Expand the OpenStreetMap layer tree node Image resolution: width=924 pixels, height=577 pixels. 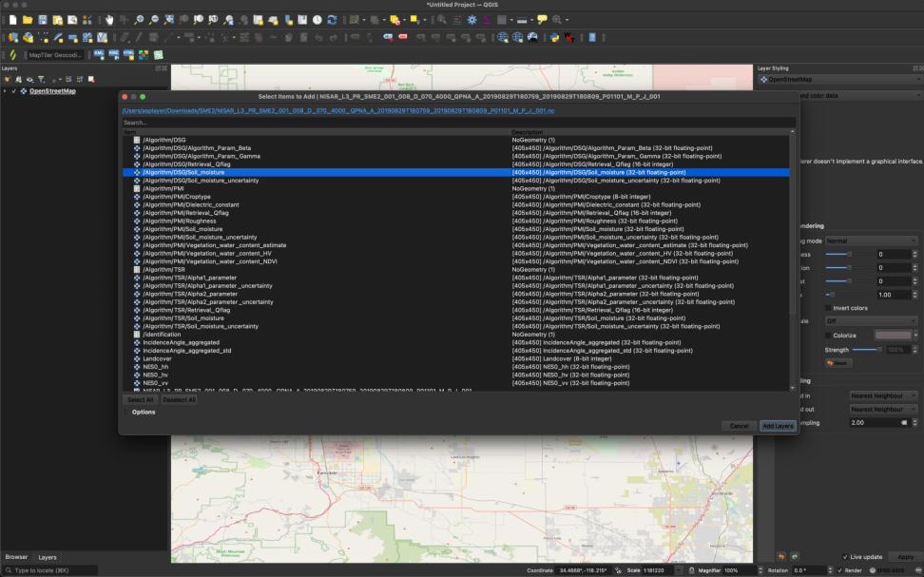coord(5,91)
